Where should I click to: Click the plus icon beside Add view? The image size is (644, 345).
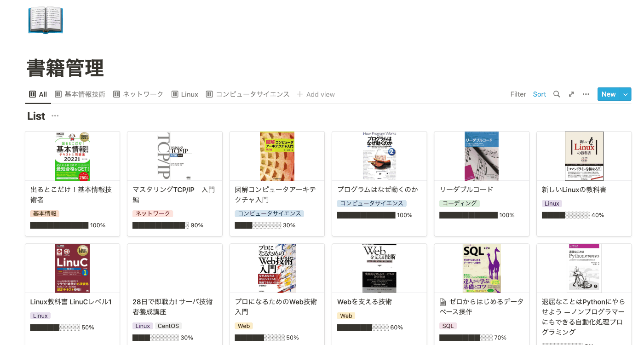(300, 94)
